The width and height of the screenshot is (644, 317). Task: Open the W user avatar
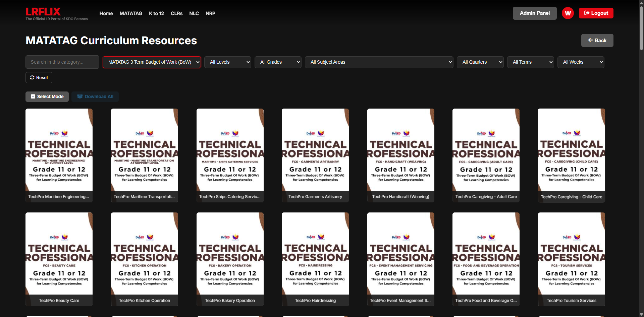568,13
